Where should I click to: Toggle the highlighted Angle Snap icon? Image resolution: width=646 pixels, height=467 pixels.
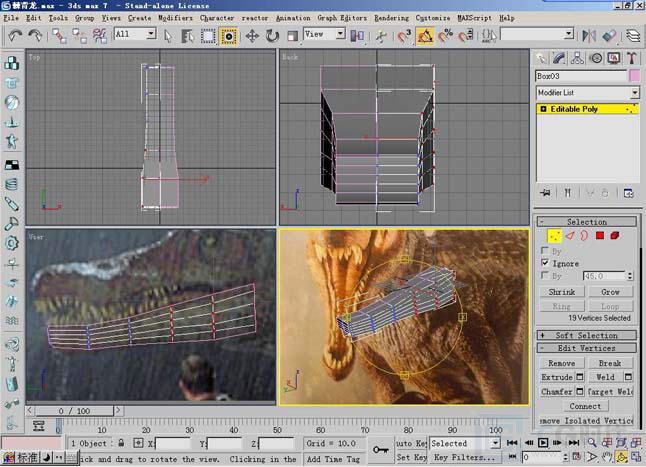pos(425,36)
